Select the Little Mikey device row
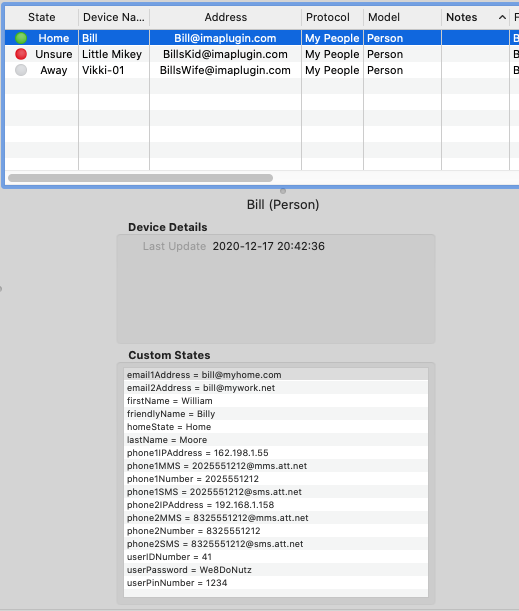 [261, 54]
